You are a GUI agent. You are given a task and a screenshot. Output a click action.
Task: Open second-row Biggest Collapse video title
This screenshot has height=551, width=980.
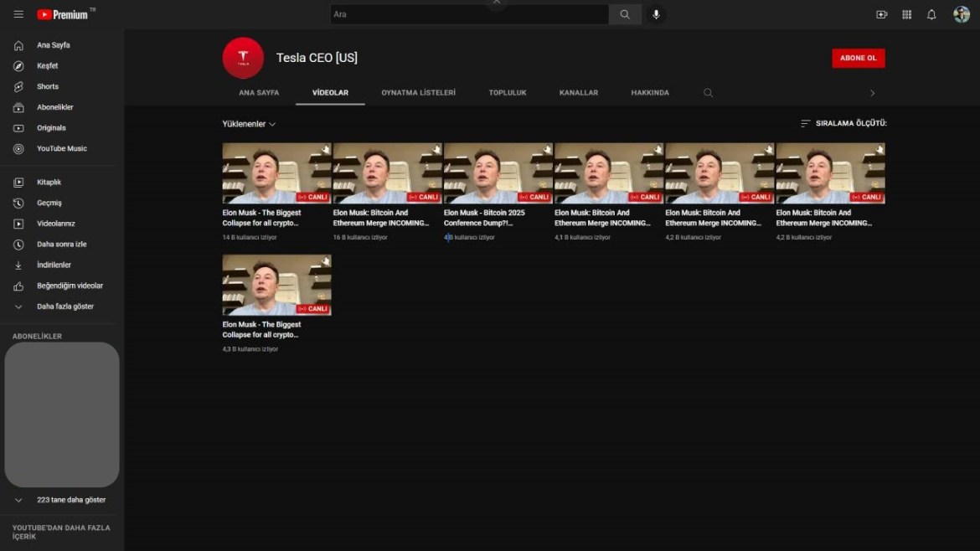pyautogui.click(x=261, y=329)
